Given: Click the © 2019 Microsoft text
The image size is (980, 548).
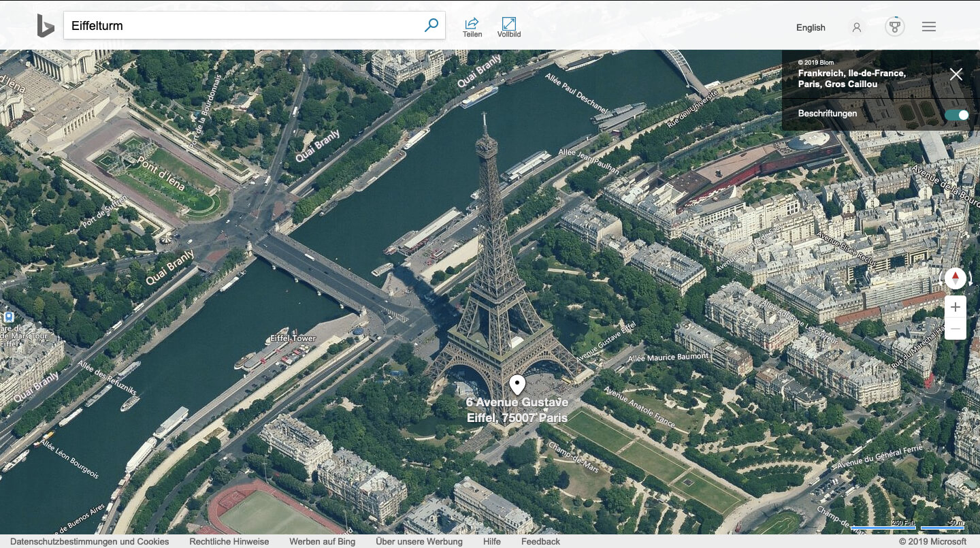Looking at the screenshot, I should (x=932, y=541).
